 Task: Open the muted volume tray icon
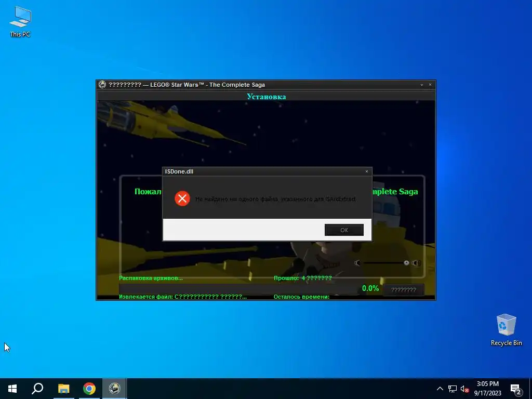(464, 389)
